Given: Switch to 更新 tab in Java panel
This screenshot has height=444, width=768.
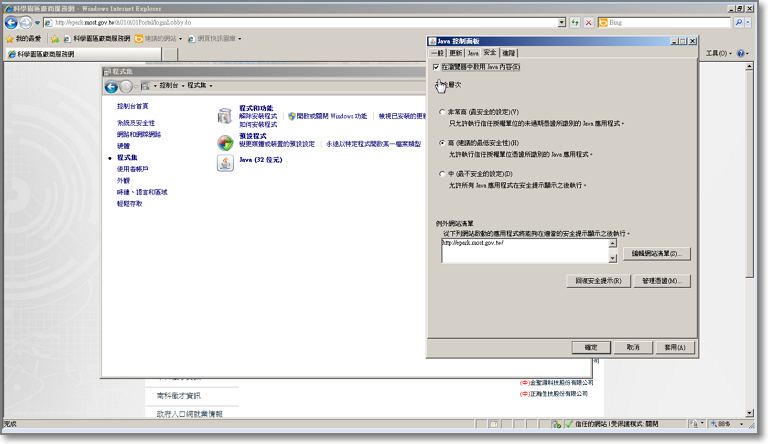Looking at the screenshot, I should click(x=456, y=53).
